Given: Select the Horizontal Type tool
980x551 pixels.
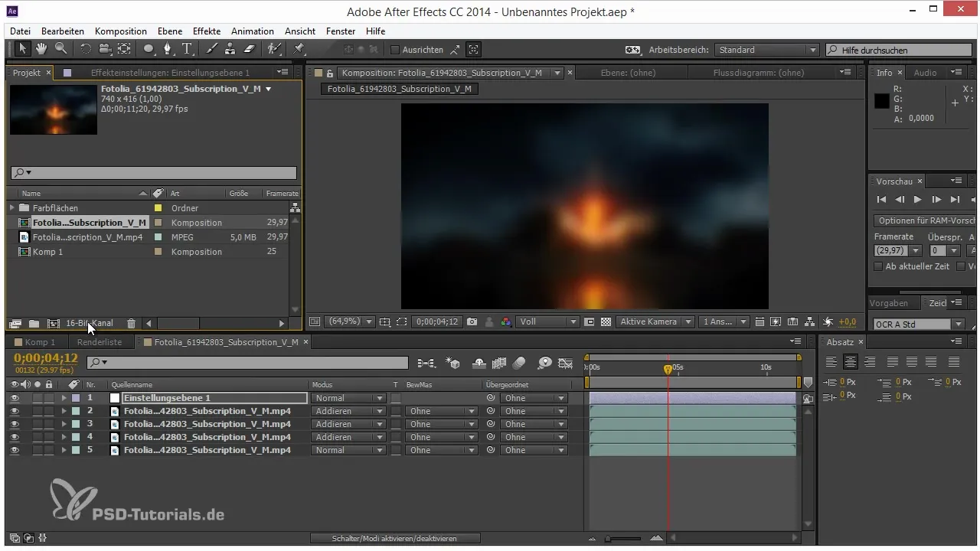Looking at the screenshot, I should (188, 49).
